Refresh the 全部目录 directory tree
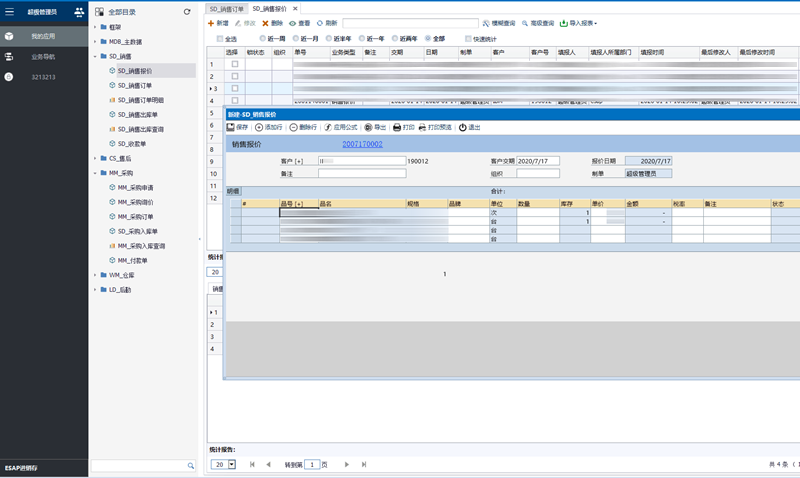 pos(187,12)
